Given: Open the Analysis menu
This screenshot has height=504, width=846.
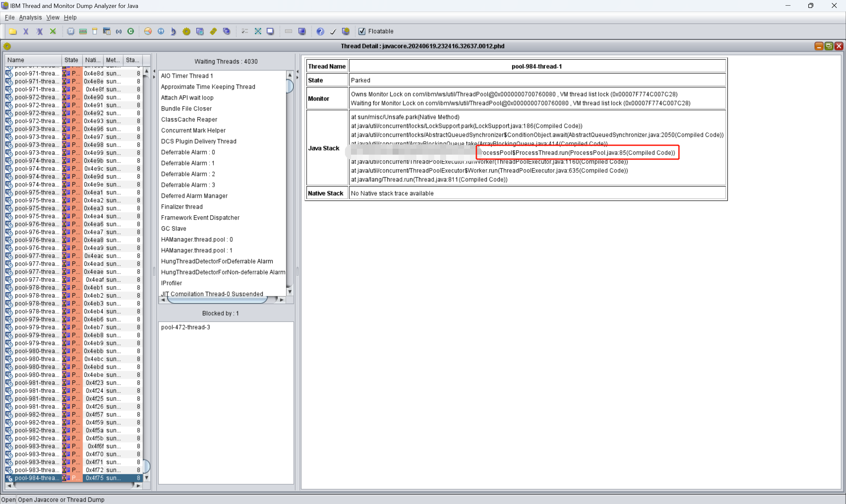Looking at the screenshot, I should click(x=30, y=17).
